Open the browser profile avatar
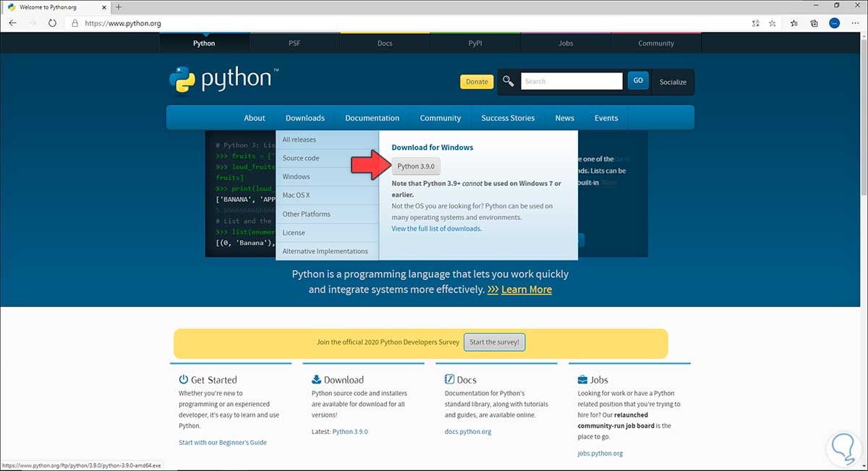Viewport: 868px width, 471px height. (x=834, y=23)
